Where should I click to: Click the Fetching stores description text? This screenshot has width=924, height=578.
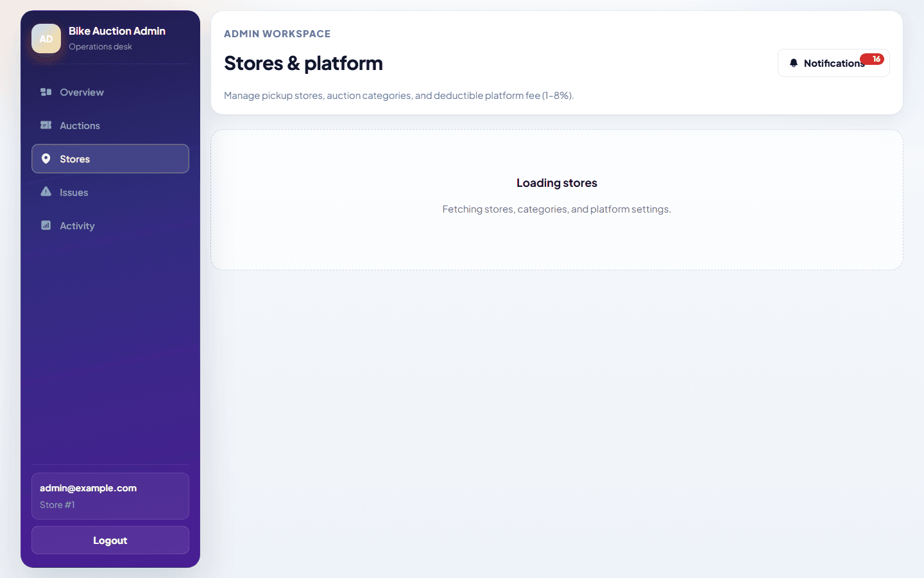pyautogui.click(x=557, y=209)
